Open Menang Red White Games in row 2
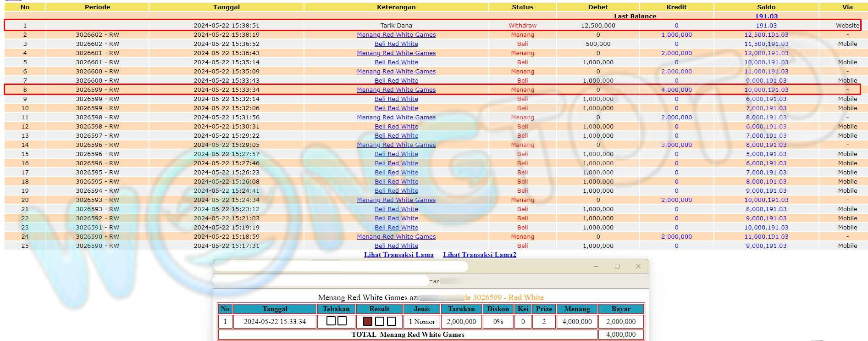Screen dimensions: 868x341 [x=396, y=35]
